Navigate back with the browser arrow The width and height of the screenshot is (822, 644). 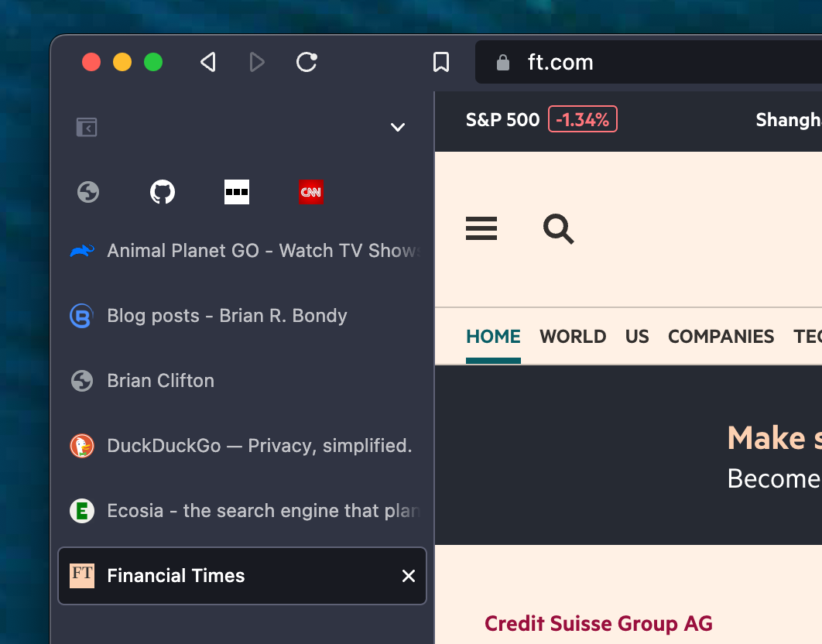(207, 62)
